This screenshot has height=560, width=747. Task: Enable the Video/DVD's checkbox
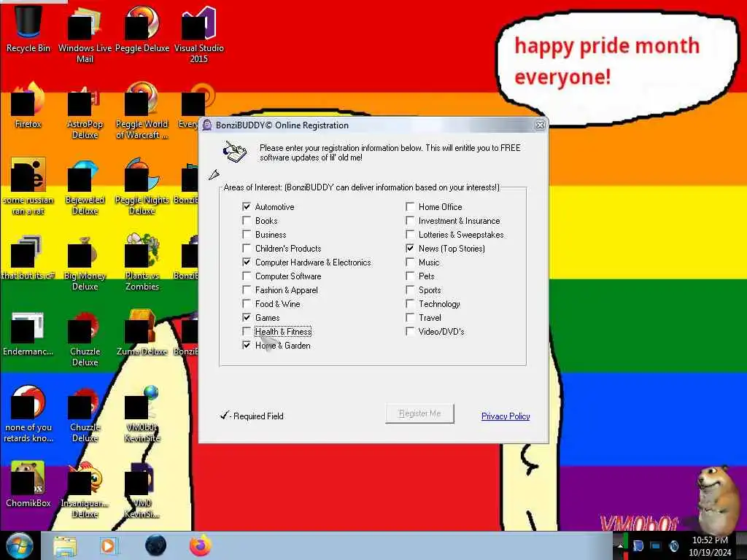(x=410, y=331)
